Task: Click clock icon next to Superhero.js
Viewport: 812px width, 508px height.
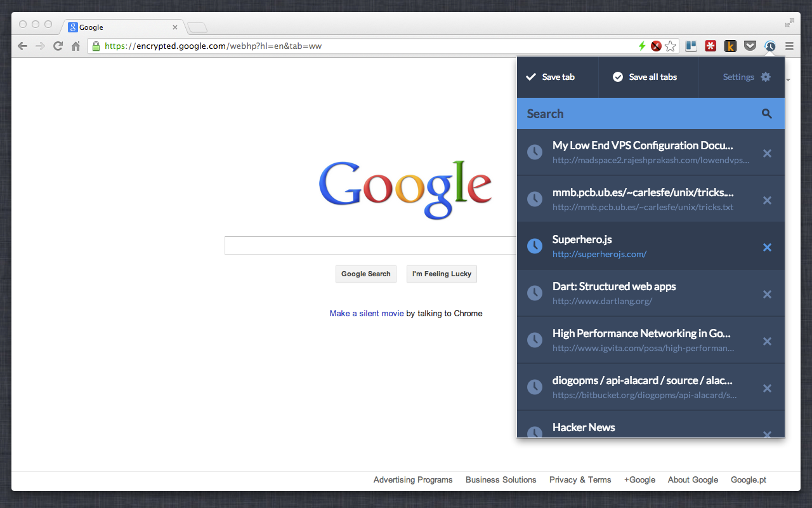Action: click(535, 246)
